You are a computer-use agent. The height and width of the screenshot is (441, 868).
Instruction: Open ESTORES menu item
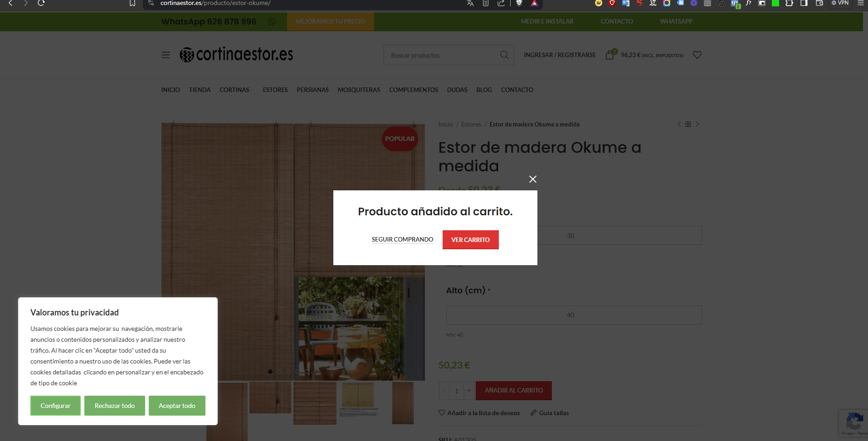click(x=275, y=90)
